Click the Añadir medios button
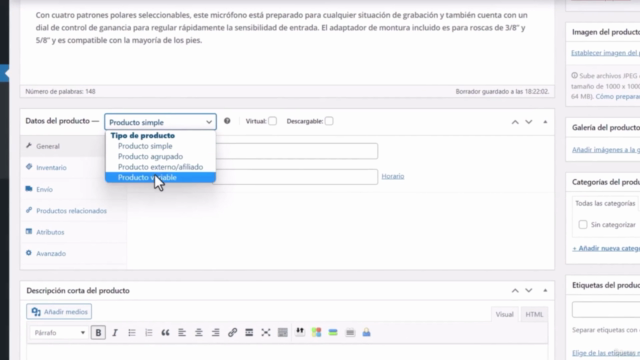This screenshot has width=640, height=360. [59, 312]
